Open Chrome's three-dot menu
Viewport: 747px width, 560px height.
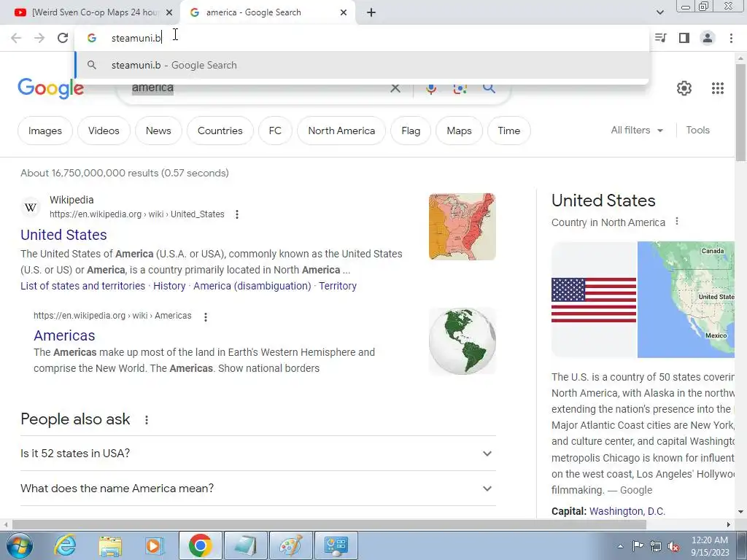pyautogui.click(x=731, y=38)
